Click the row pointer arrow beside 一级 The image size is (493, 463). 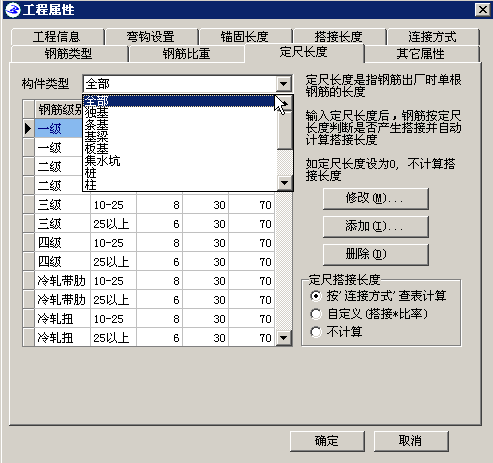click(x=29, y=128)
